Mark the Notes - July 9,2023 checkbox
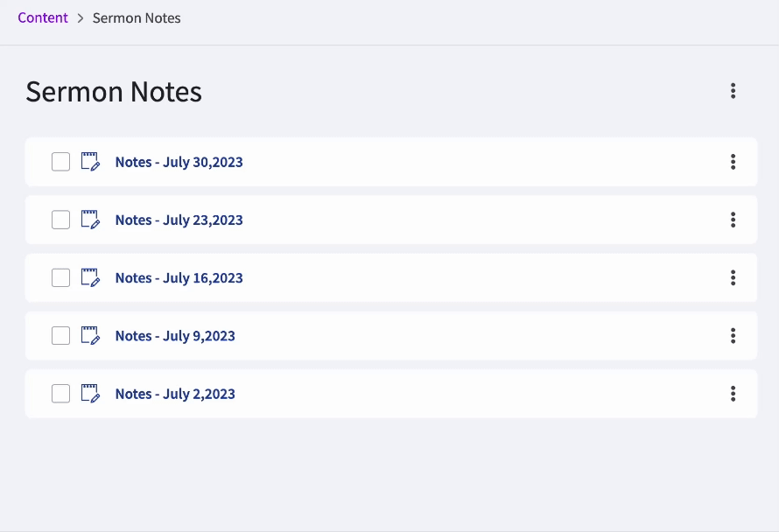Screen dimensions: 779x532 pos(60,335)
